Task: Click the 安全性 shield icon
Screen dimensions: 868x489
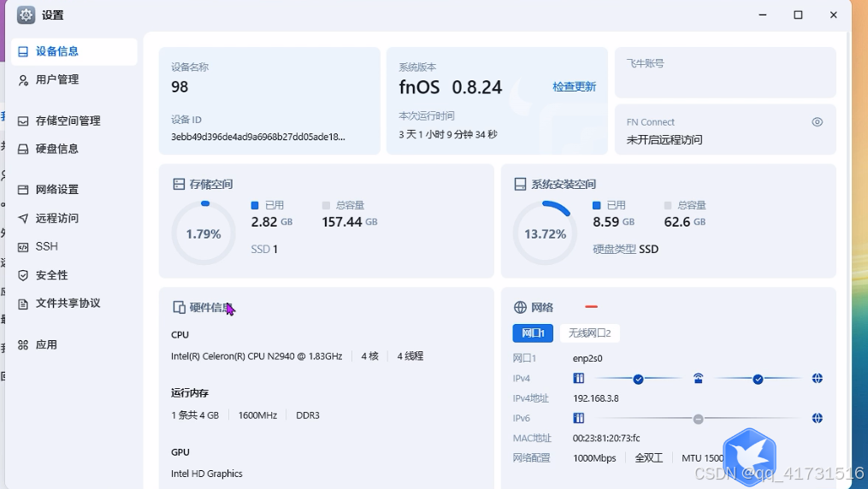Action: [23, 275]
